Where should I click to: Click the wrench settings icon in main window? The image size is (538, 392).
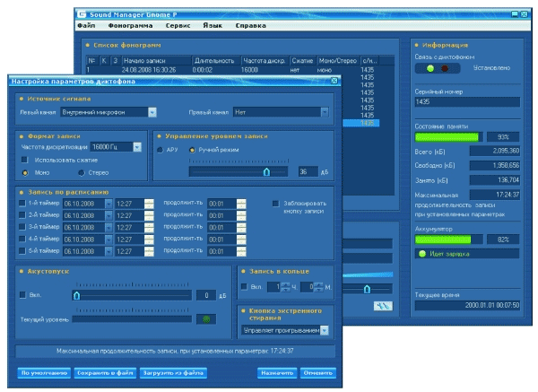pyautogui.click(x=383, y=306)
